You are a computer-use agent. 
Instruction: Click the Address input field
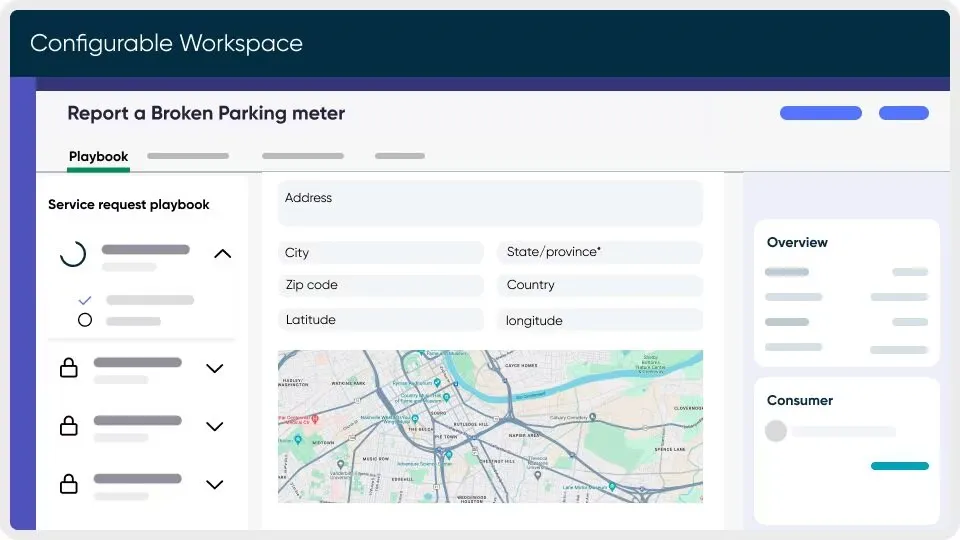(490, 203)
